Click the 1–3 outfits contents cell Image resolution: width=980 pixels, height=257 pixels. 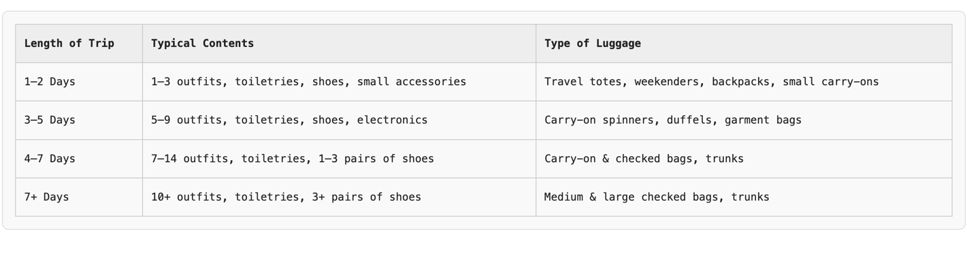click(x=339, y=82)
